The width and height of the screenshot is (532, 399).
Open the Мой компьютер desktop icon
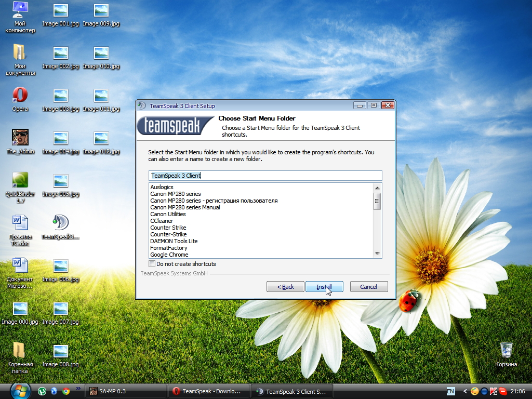click(20, 17)
